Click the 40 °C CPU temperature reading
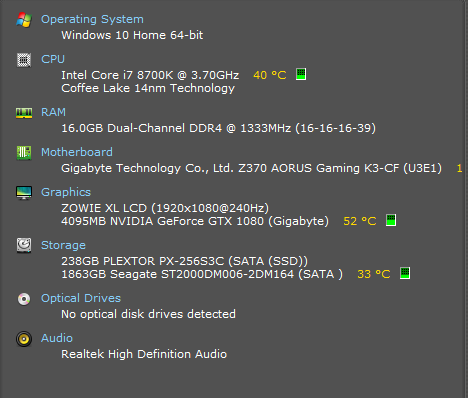Image resolution: width=468 pixels, height=398 pixels. coord(270,75)
